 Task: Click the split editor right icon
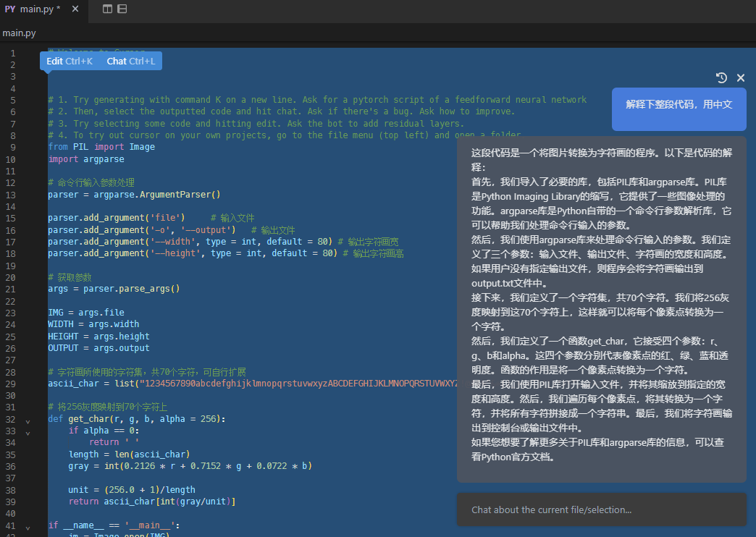[x=107, y=9]
